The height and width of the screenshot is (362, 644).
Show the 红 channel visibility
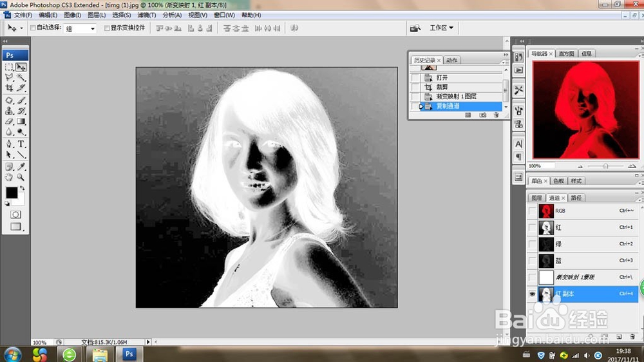click(x=533, y=227)
